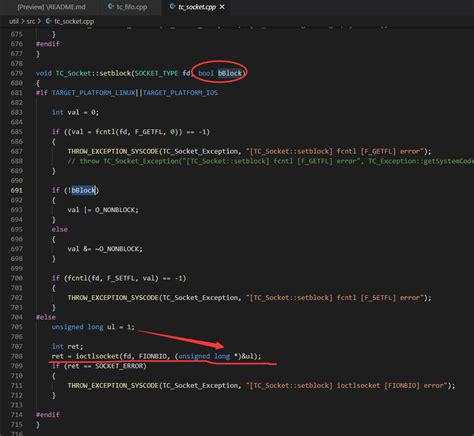474x436 pixels.
Task: Click line number 679 in the gutter
Action: point(17,73)
